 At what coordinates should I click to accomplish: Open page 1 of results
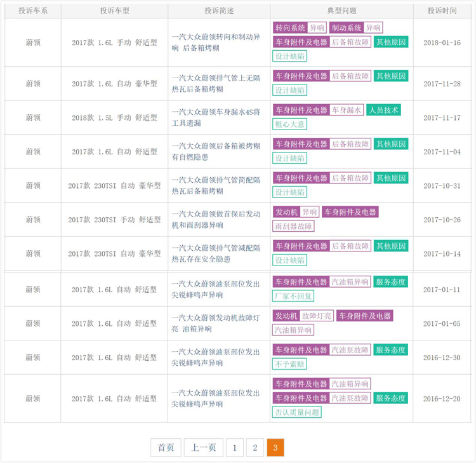(x=235, y=447)
